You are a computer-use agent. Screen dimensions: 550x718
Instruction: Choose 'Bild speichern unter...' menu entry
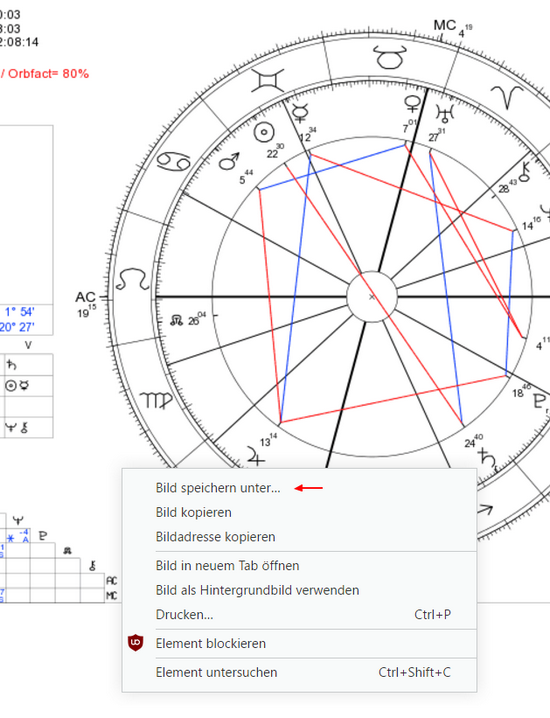299,488
